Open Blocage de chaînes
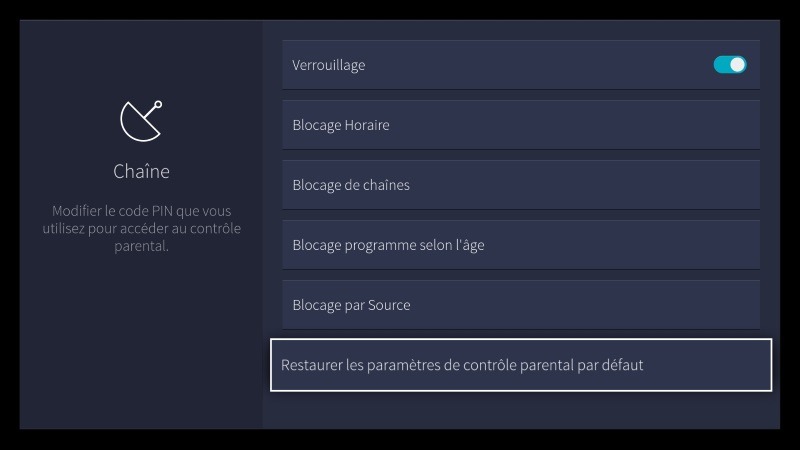The width and height of the screenshot is (800, 450). click(351, 185)
